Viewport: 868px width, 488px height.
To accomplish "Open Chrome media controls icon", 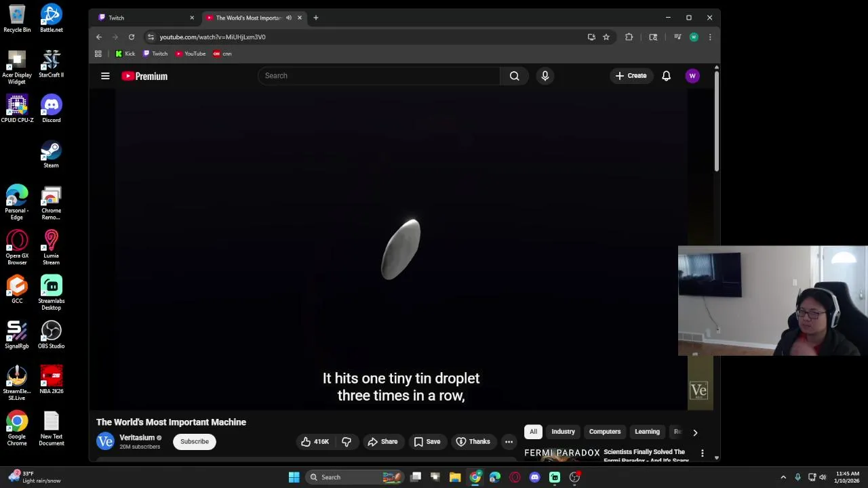I will (x=677, y=37).
